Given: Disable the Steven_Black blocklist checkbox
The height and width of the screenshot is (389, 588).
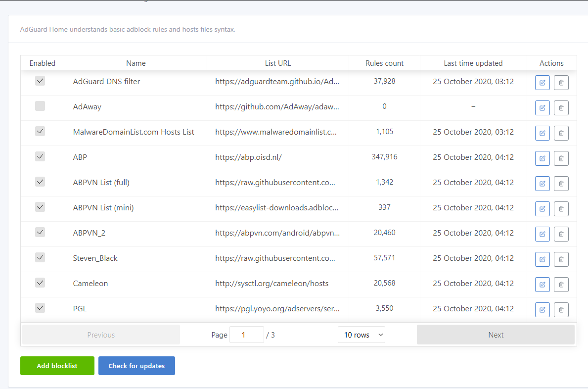Looking at the screenshot, I should (x=40, y=257).
